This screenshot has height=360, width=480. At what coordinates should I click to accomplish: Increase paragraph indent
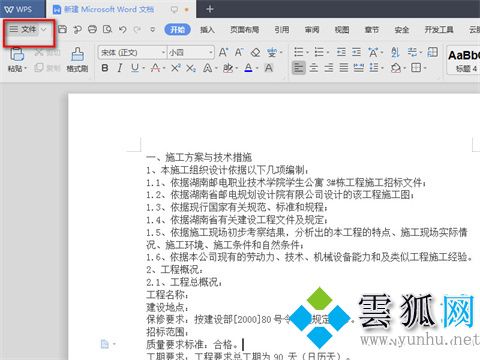tap(356, 52)
